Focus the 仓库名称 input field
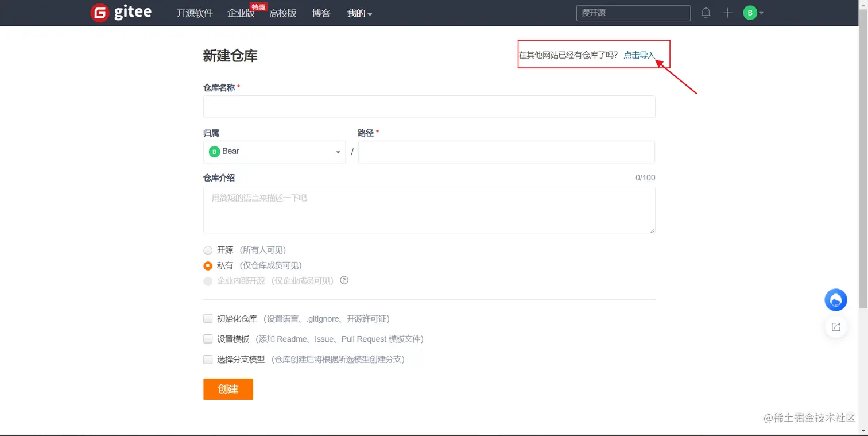This screenshot has height=436, width=868. [x=429, y=107]
